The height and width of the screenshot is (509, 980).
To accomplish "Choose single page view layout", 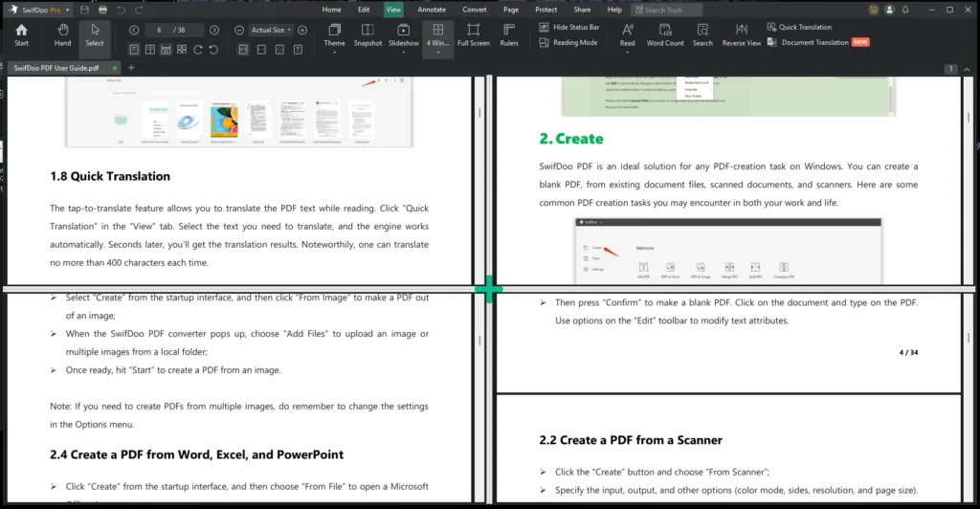I will pyautogui.click(x=134, y=50).
